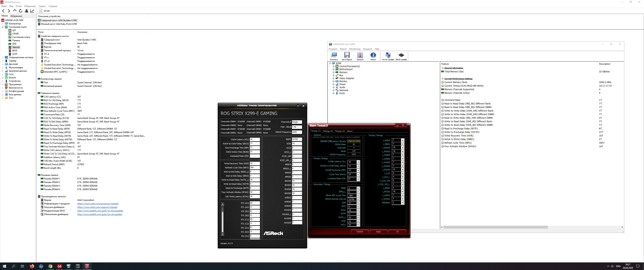Click the tREFI value field in ASRock configurator

click(x=297, y=139)
